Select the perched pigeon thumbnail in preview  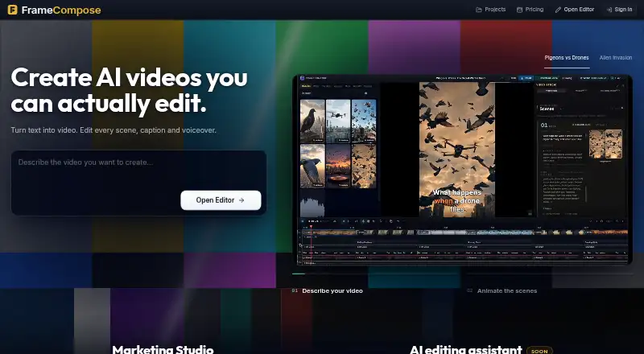coord(312,121)
